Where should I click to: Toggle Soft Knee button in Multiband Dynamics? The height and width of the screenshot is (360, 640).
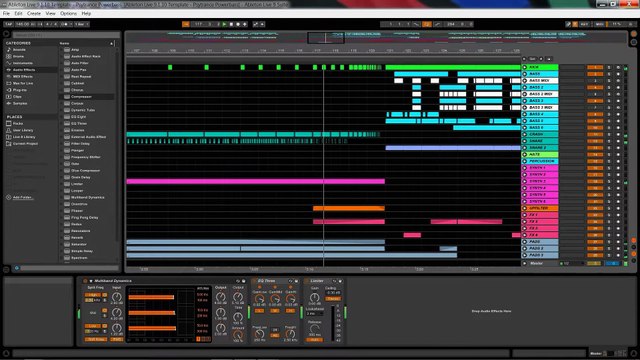pos(96,339)
